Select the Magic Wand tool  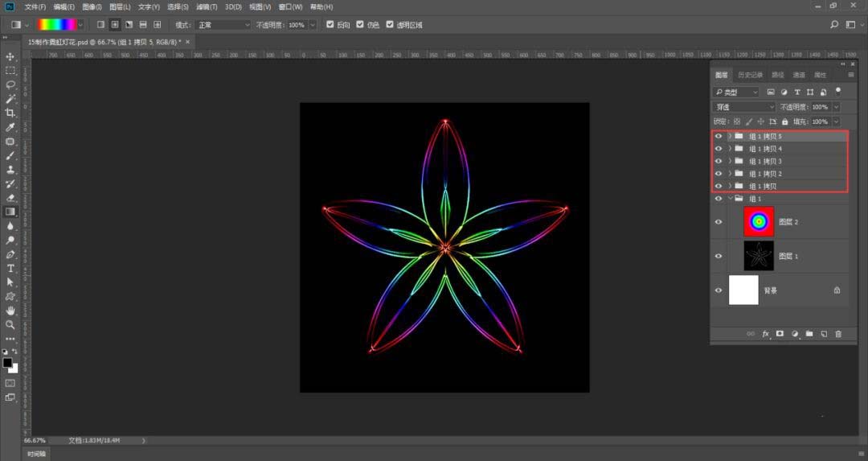[10, 99]
